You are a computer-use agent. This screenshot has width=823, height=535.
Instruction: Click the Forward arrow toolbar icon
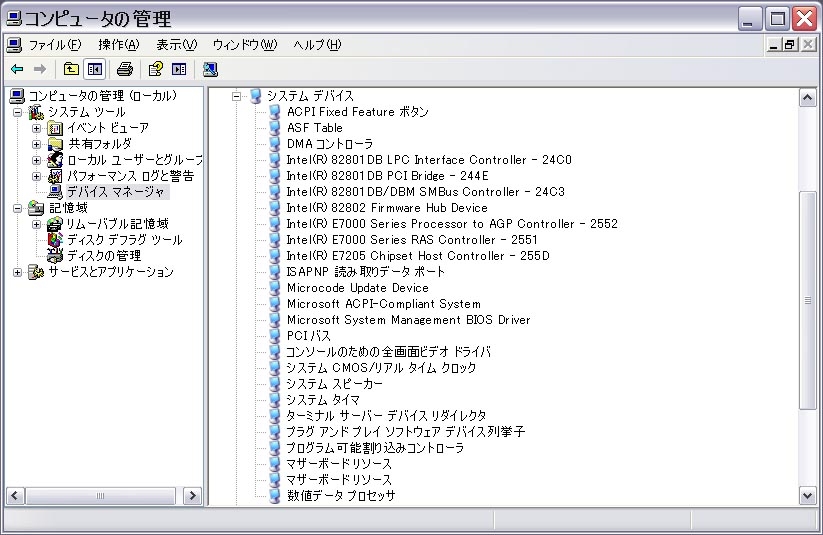tap(40, 69)
